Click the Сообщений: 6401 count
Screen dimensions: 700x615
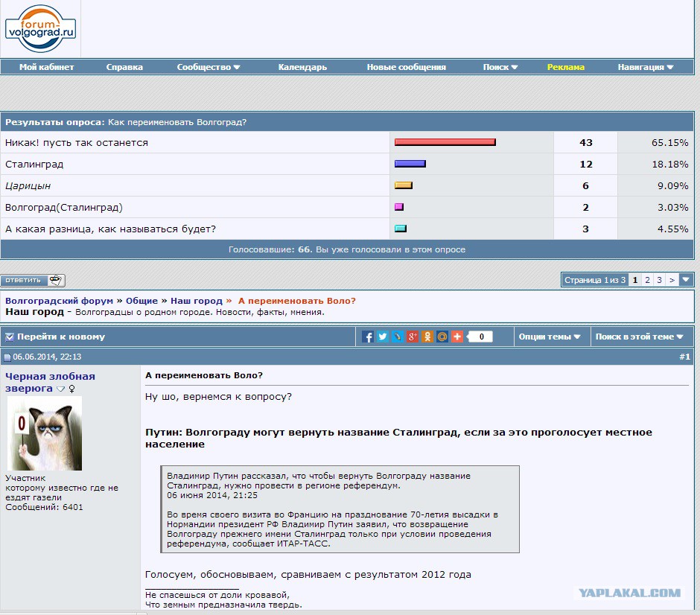44,508
